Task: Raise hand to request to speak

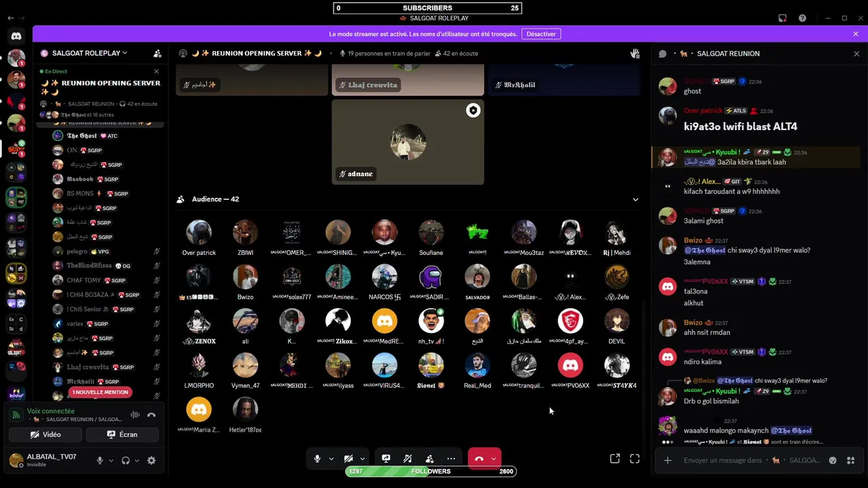Action: click(635, 53)
